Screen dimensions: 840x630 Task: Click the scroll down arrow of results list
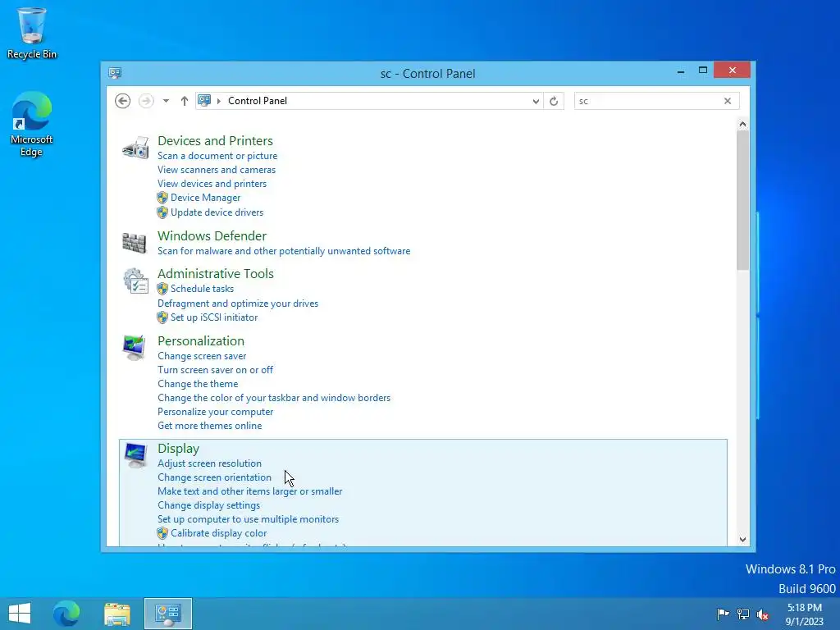(x=742, y=540)
